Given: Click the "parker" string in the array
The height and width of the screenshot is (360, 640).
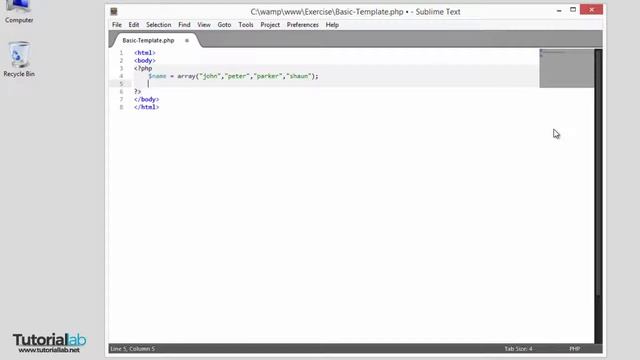Looking at the screenshot, I should pos(268,76).
